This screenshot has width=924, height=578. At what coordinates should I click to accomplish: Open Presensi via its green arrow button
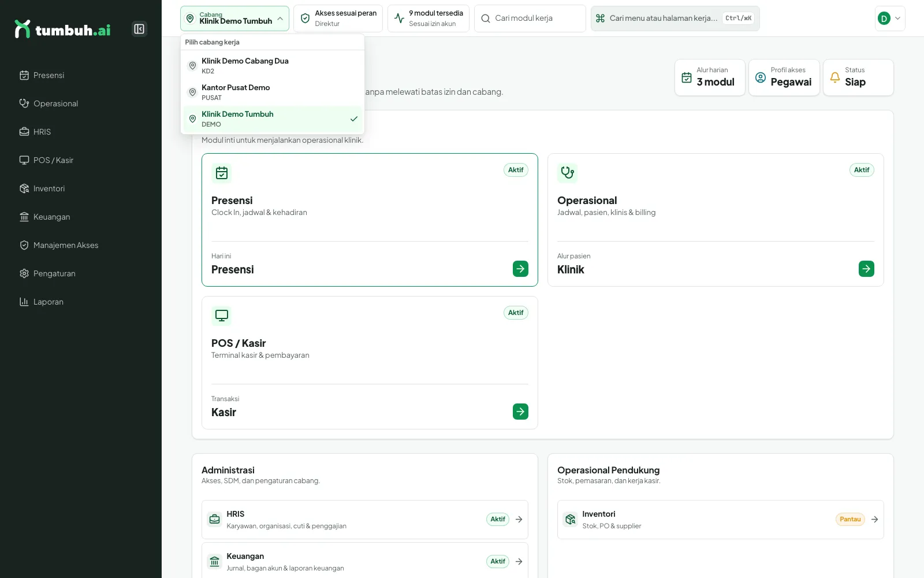point(520,269)
